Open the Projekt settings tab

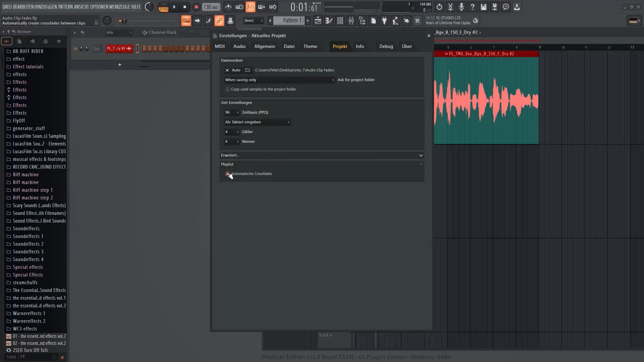340,46
